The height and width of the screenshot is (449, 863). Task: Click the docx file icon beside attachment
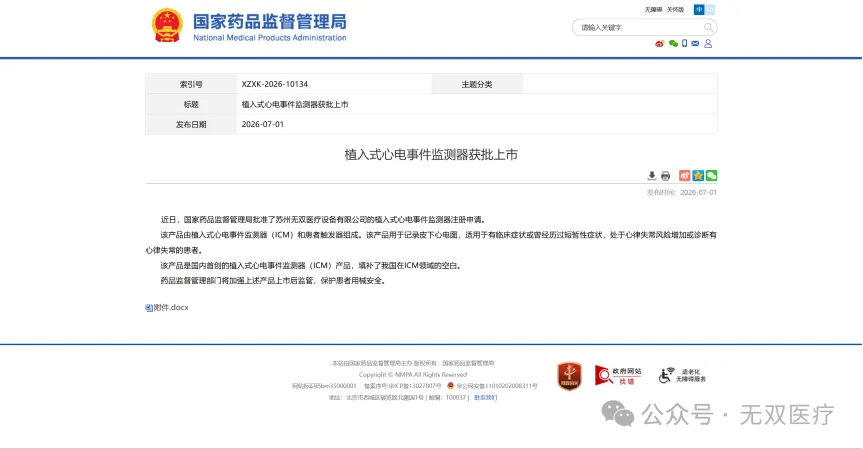[x=149, y=308]
